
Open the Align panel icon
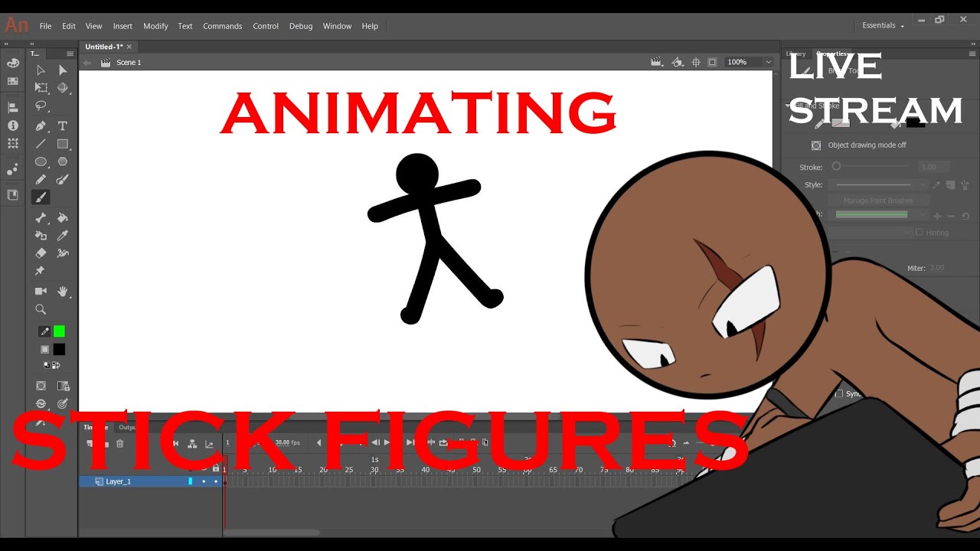click(x=12, y=107)
